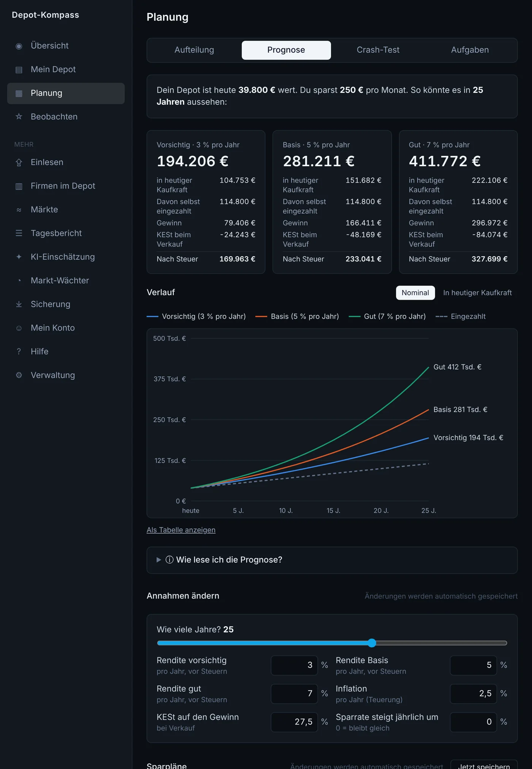The height and width of the screenshot is (769, 532).
Task: Focus the Rendite Basis input
Action: (x=473, y=666)
